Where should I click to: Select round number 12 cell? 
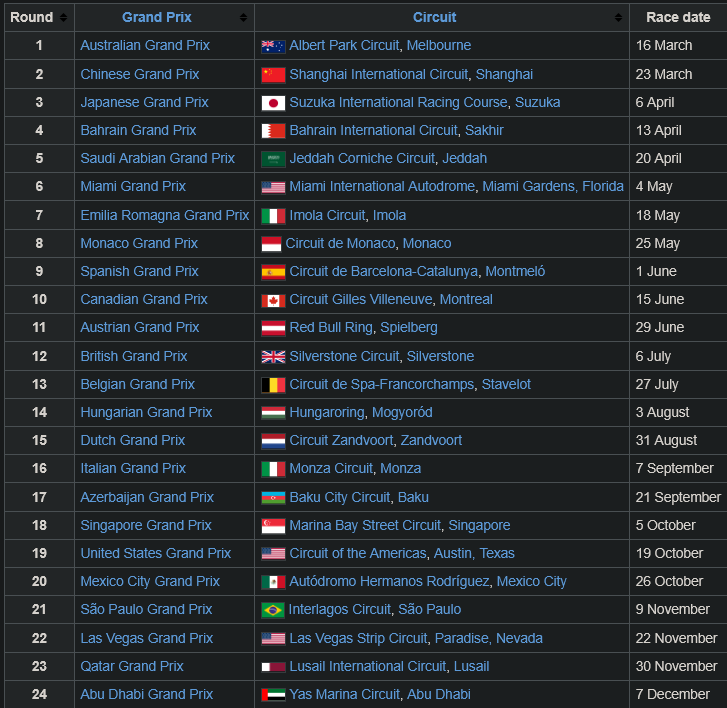pyautogui.click(x=39, y=357)
